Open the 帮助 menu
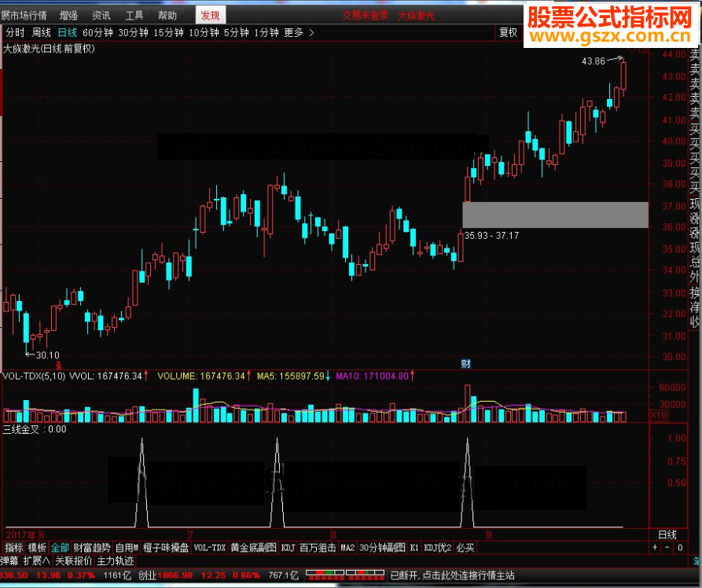 click(x=167, y=16)
